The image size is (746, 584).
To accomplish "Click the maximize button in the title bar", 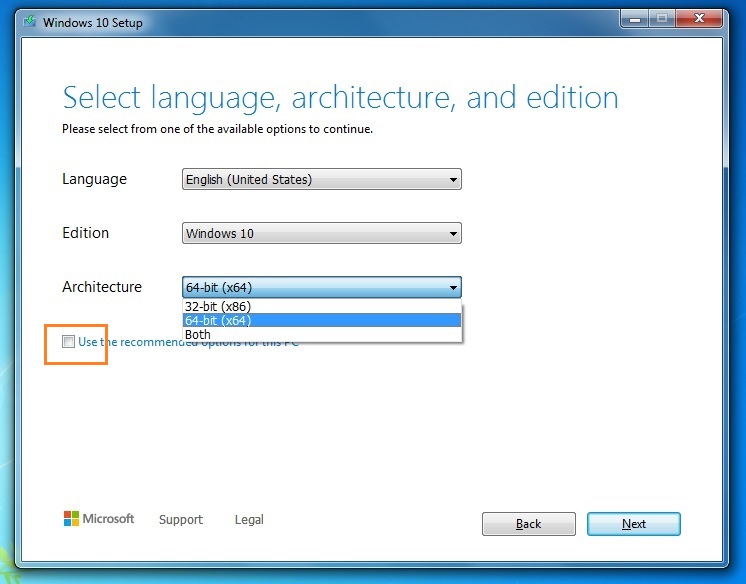I will coord(662,19).
